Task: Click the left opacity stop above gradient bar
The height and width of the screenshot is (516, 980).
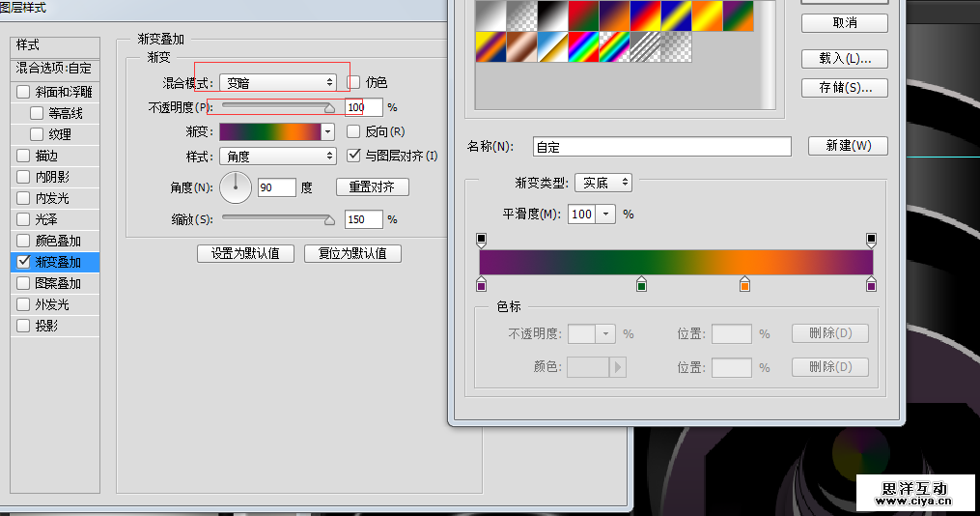Action: [482, 239]
